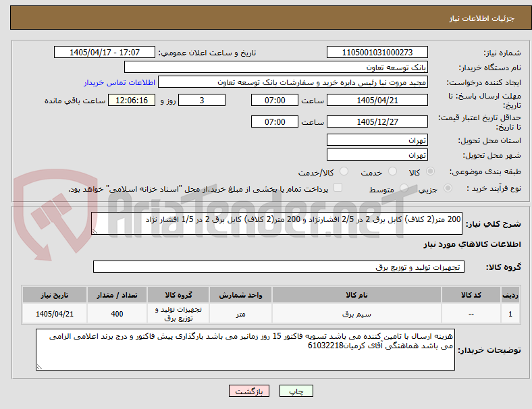The image size is (532, 409).
Task: Toggle Islamic treasury bonds payment checkbox
Action: (x=338, y=188)
